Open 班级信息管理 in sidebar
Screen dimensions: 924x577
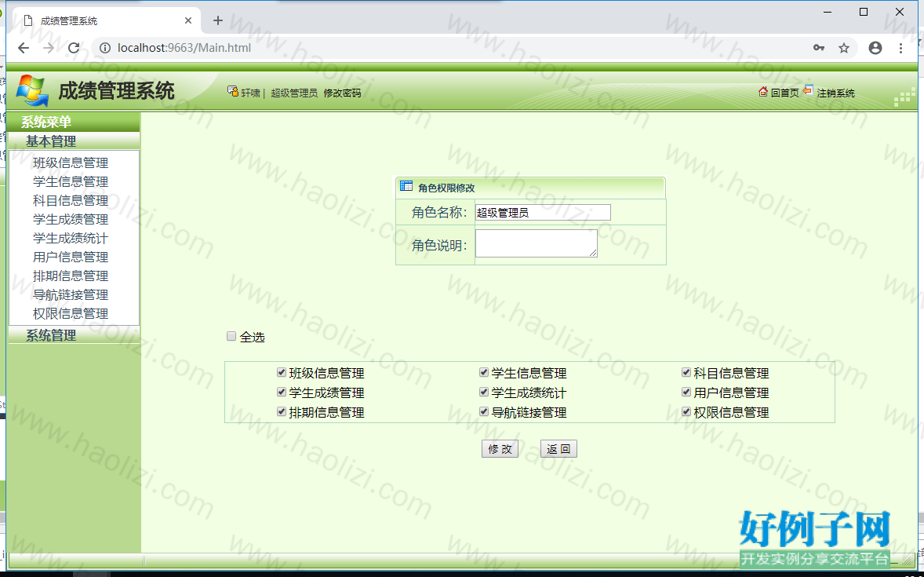point(71,163)
